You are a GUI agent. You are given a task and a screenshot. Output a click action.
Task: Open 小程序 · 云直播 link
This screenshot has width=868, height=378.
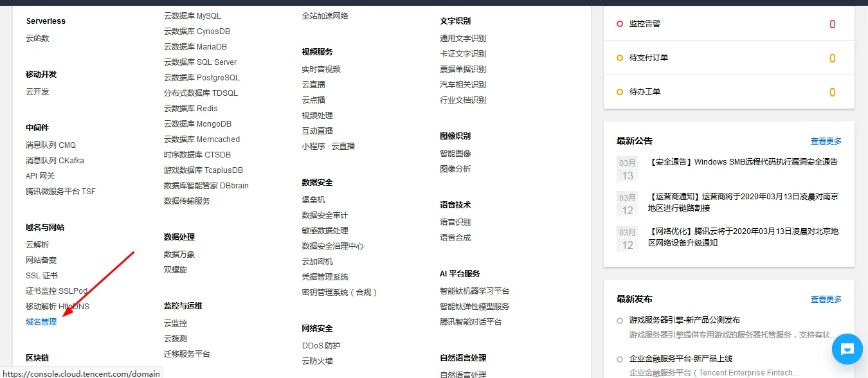tap(328, 147)
